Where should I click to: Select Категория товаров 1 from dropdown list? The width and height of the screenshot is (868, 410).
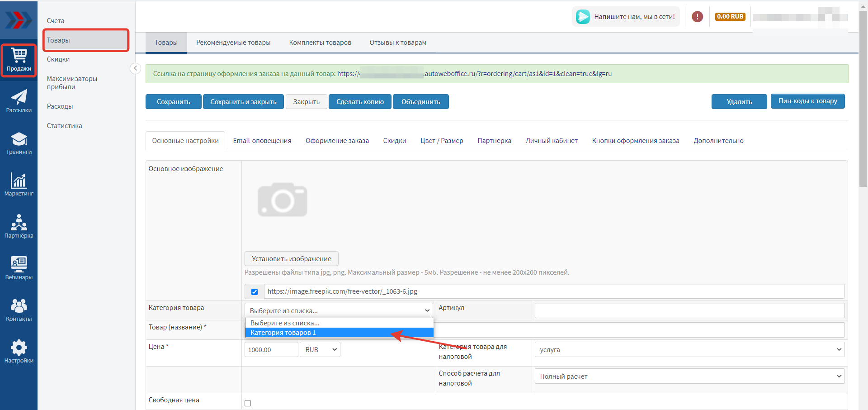click(x=339, y=333)
